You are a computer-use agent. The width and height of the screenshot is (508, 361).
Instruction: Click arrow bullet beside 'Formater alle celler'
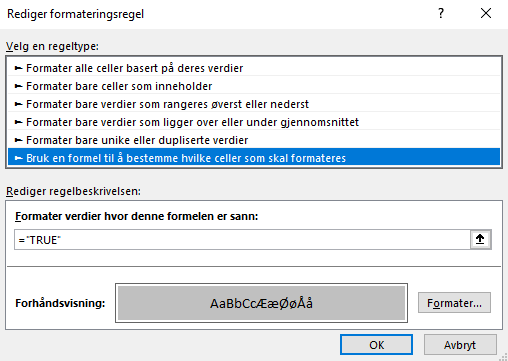click(19, 68)
